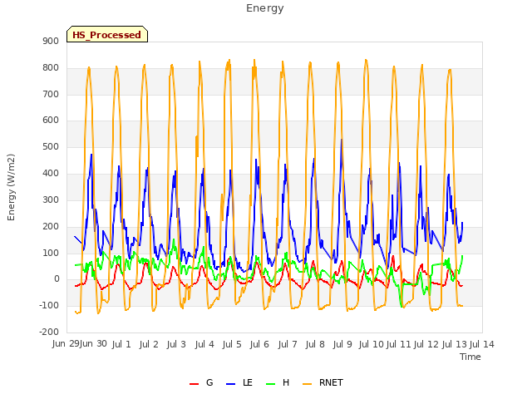Click the Energy chart title
The image size is (532, 399).
265,8
